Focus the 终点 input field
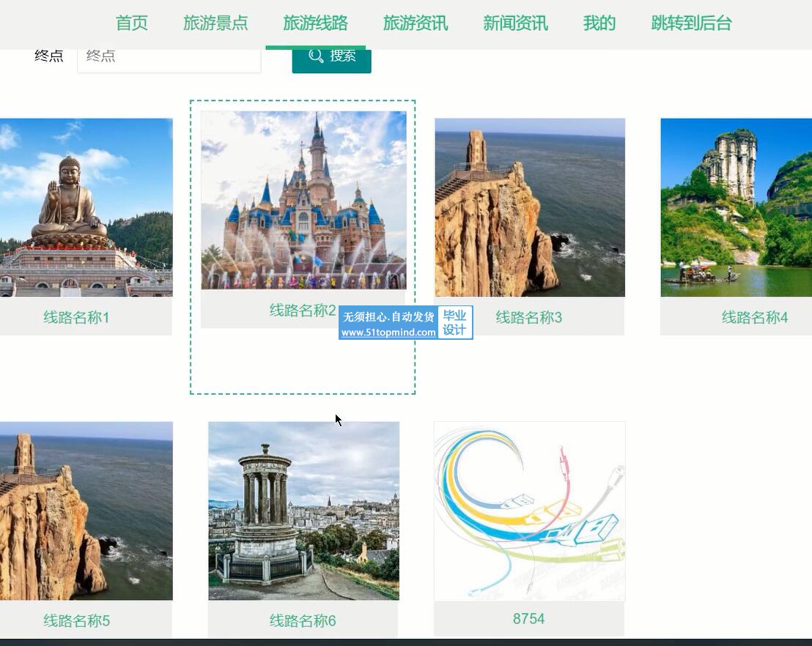This screenshot has height=646, width=812. pyautogui.click(x=169, y=59)
